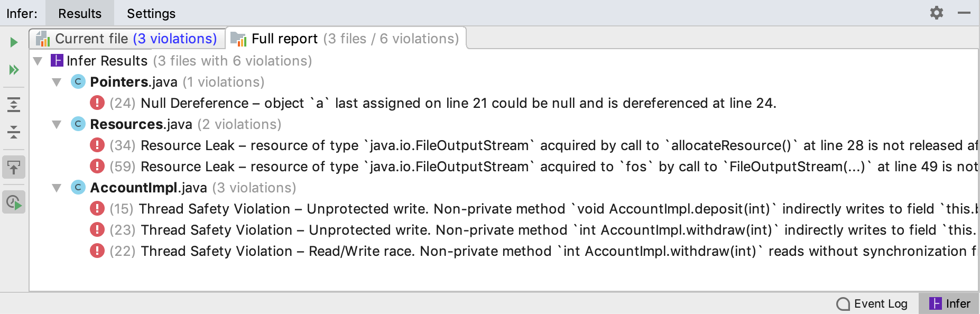The height and width of the screenshot is (314, 980).
Task: Click the Infer status bar button
Action: pos(949,304)
